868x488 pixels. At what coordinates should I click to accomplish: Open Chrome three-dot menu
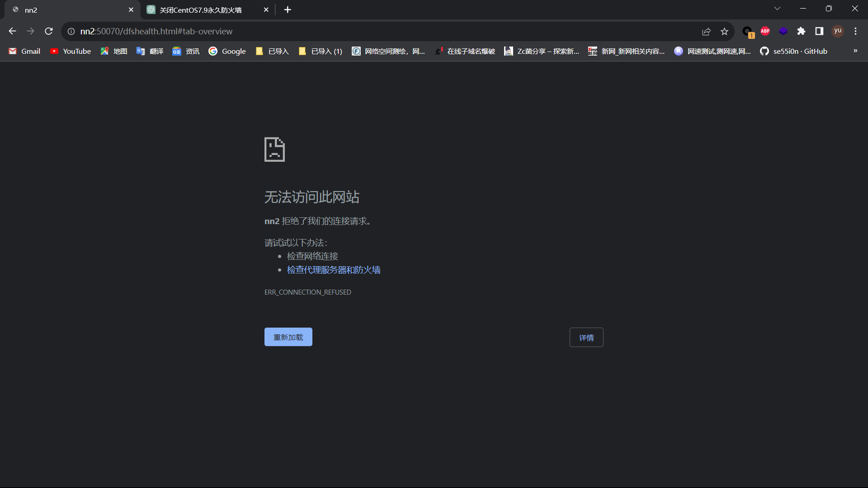(855, 31)
